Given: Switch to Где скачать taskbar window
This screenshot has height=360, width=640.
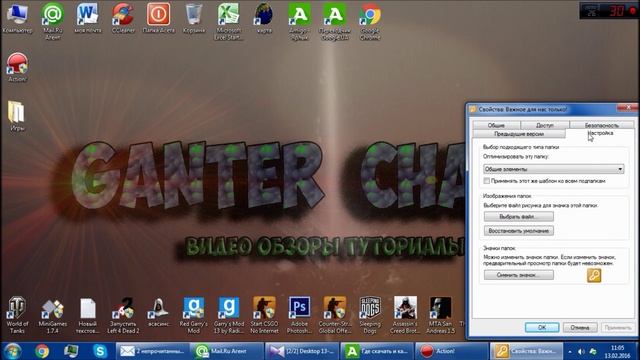Looking at the screenshot, I should (376, 351).
